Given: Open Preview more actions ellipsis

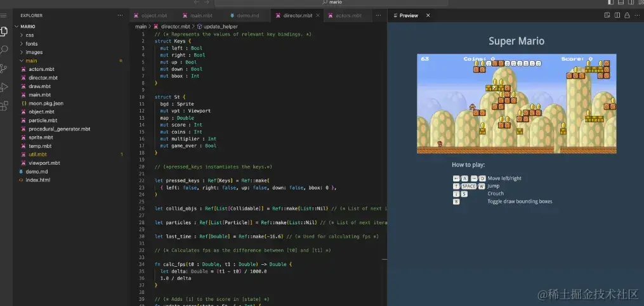Looking at the screenshot, I should click(x=636, y=16).
